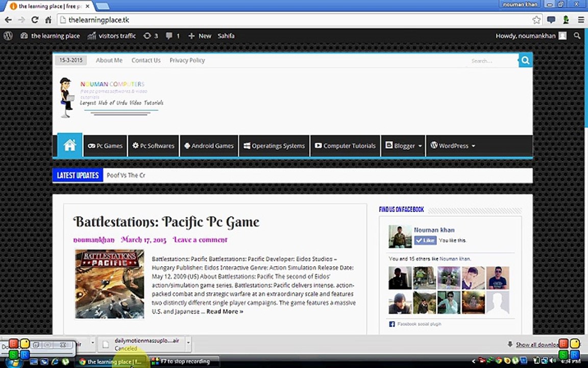
Task: Open the dailymotionmassuploader download arrow menu
Action: click(x=188, y=344)
